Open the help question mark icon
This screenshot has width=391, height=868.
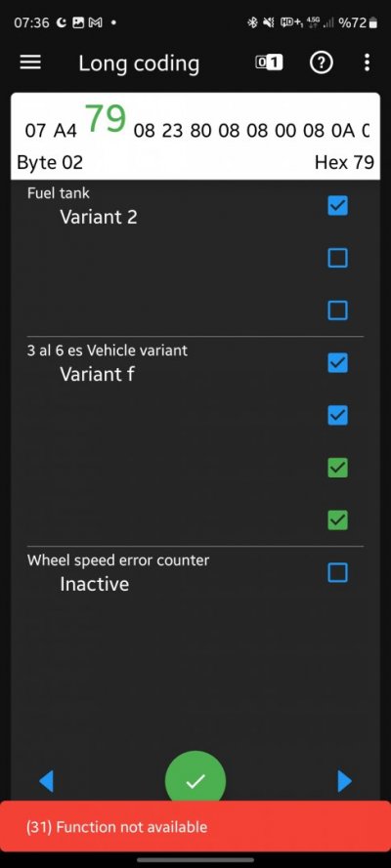322,63
